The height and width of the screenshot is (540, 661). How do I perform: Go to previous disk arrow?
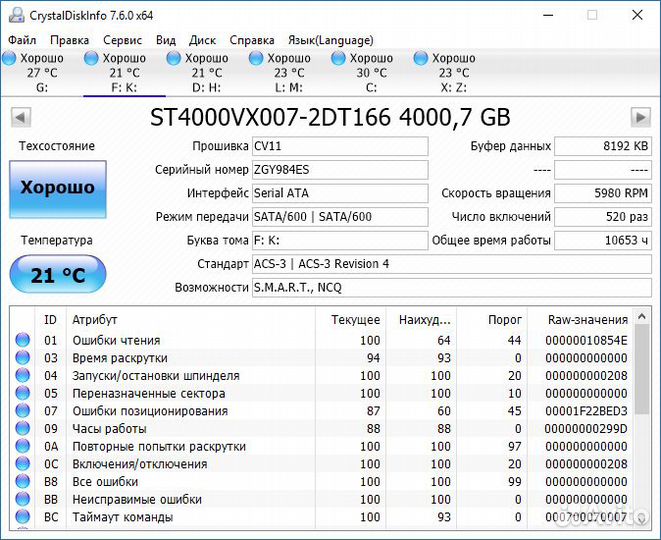(x=21, y=117)
